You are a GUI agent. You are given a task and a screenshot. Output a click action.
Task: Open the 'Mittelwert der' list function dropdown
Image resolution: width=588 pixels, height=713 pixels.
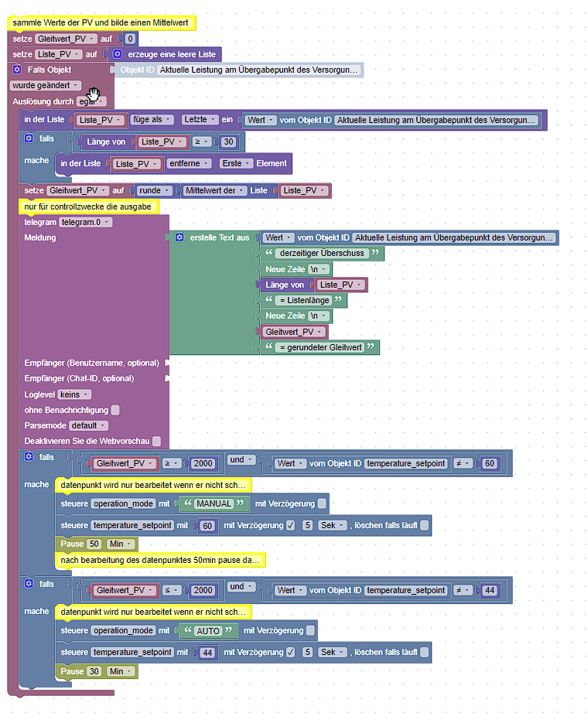214,190
